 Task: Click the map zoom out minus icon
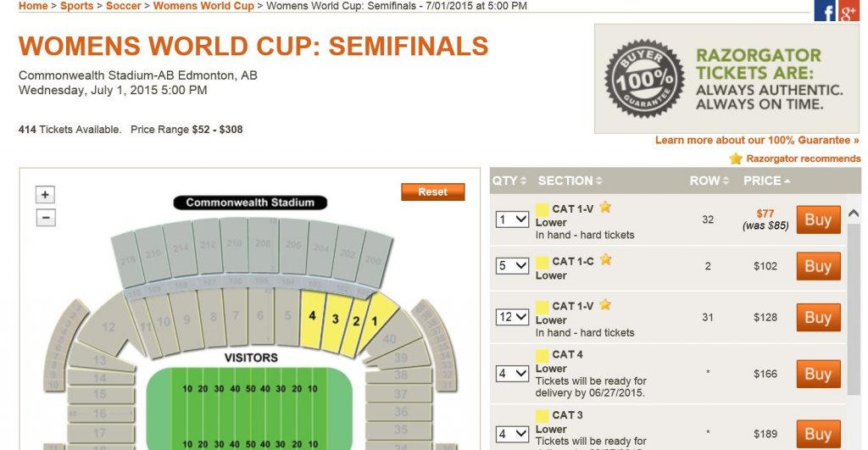pos(46,217)
